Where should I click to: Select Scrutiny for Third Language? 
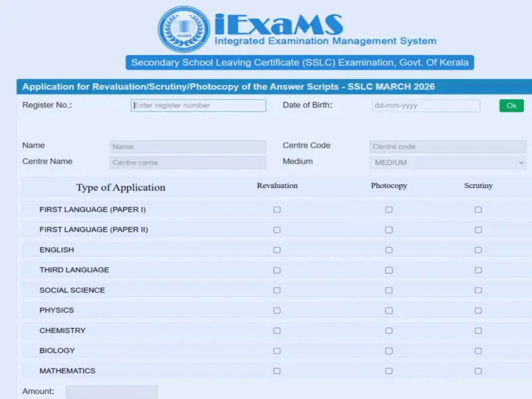478,271
